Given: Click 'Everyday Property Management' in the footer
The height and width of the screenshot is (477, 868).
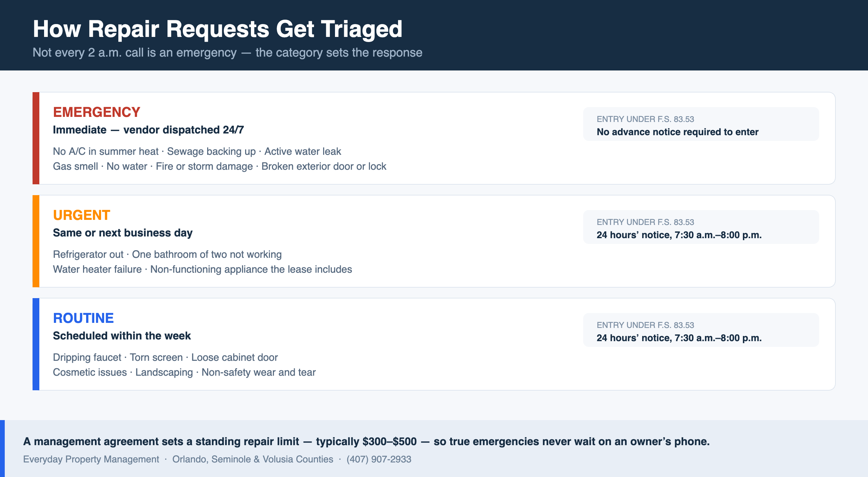Looking at the screenshot, I should click(91, 459).
